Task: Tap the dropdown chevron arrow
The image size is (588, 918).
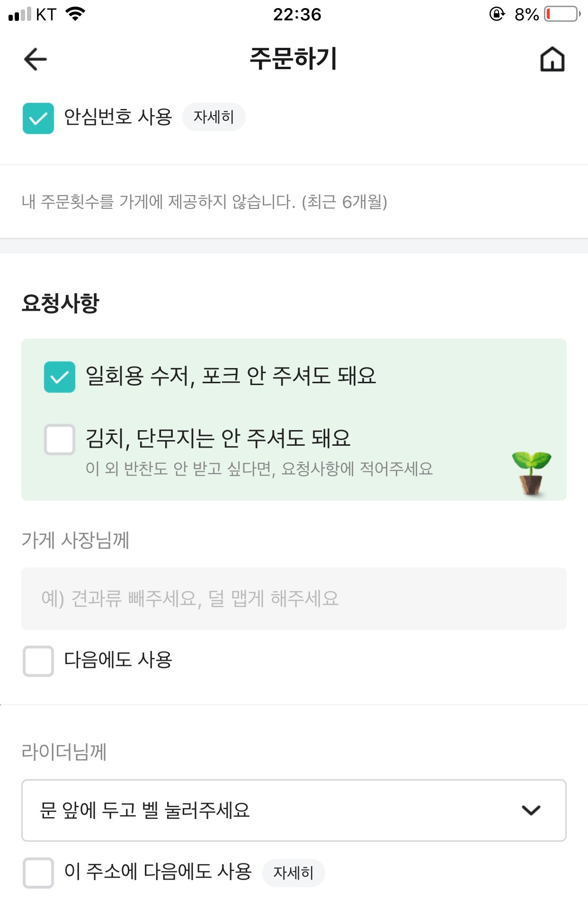Action: (x=531, y=810)
